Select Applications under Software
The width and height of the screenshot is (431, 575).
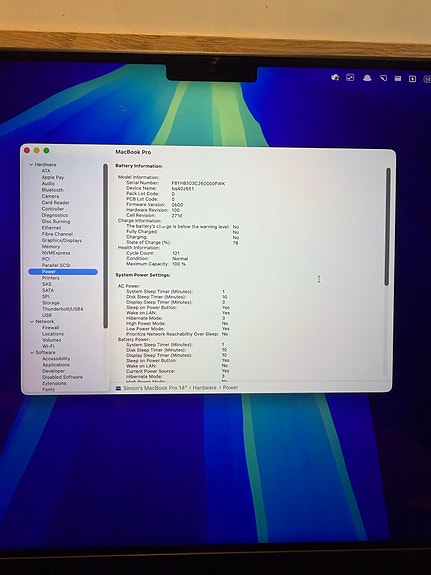point(56,365)
